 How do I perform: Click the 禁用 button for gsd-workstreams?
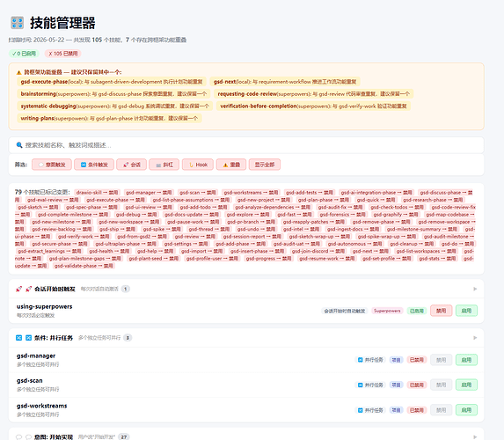point(441,410)
